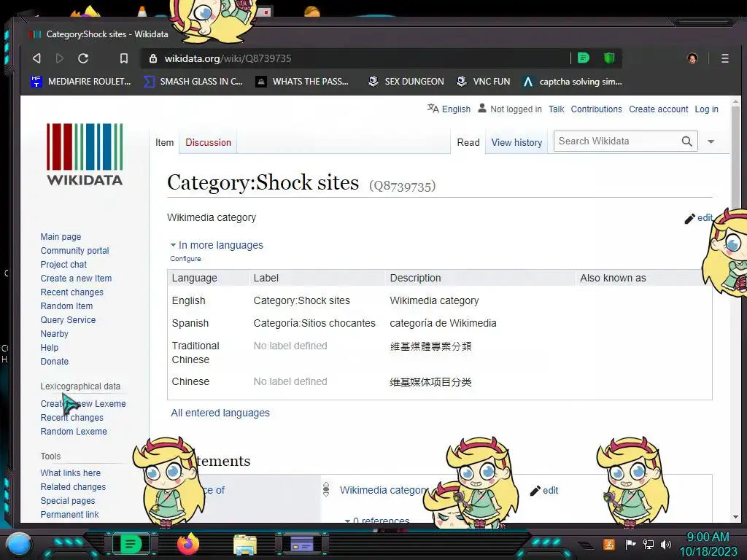Image resolution: width=747 pixels, height=560 pixels.
Task: Switch to the Discussion tab
Action: 208,142
